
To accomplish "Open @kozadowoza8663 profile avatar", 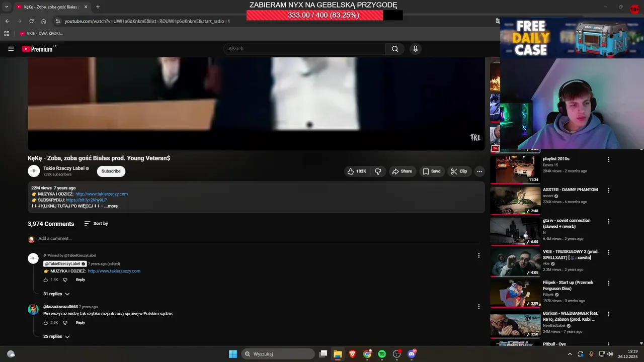I will click(x=33, y=310).
